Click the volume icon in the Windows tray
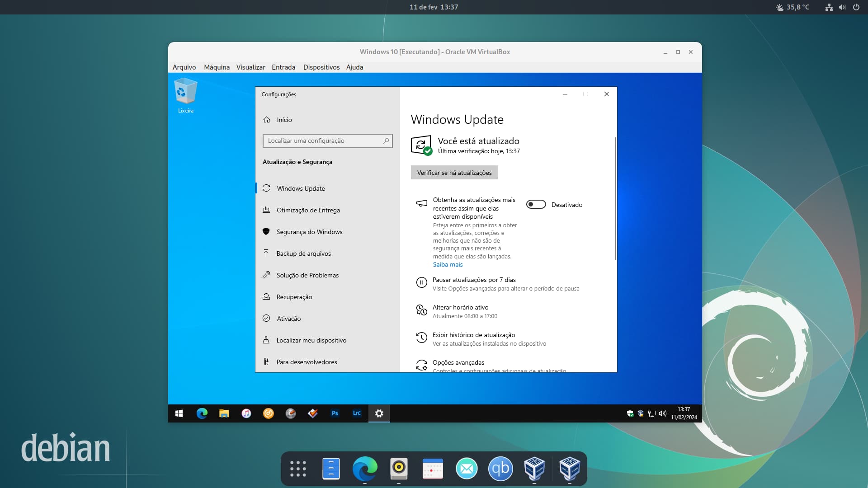The width and height of the screenshot is (868, 488). [663, 413]
